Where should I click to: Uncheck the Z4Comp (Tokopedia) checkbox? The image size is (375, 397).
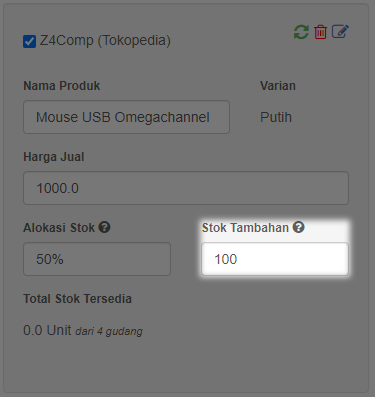coord(29,42)
